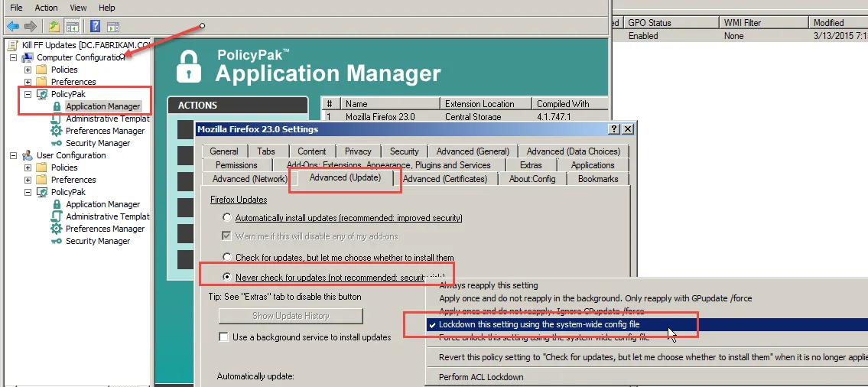Image resolution: width=868 pixels, height=387 pixels.
Task: Choose Perform ACL Lockdown from context menu
Action: 481,376
